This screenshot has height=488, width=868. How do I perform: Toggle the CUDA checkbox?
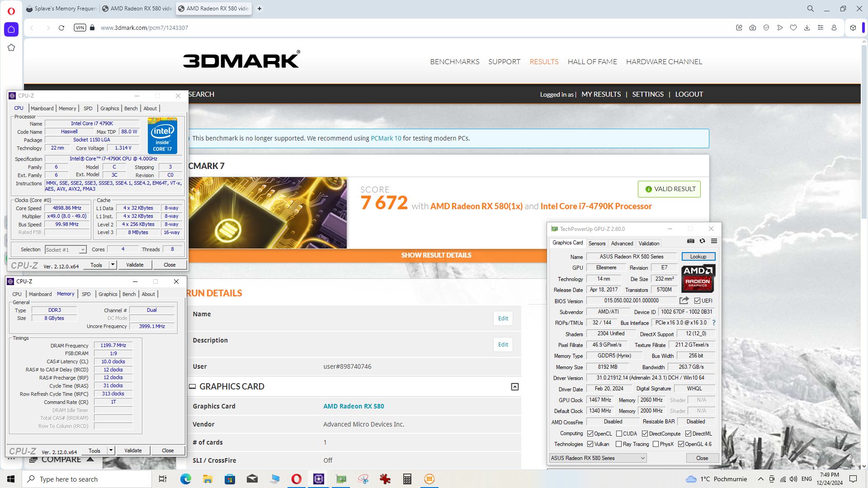[619, 434]
